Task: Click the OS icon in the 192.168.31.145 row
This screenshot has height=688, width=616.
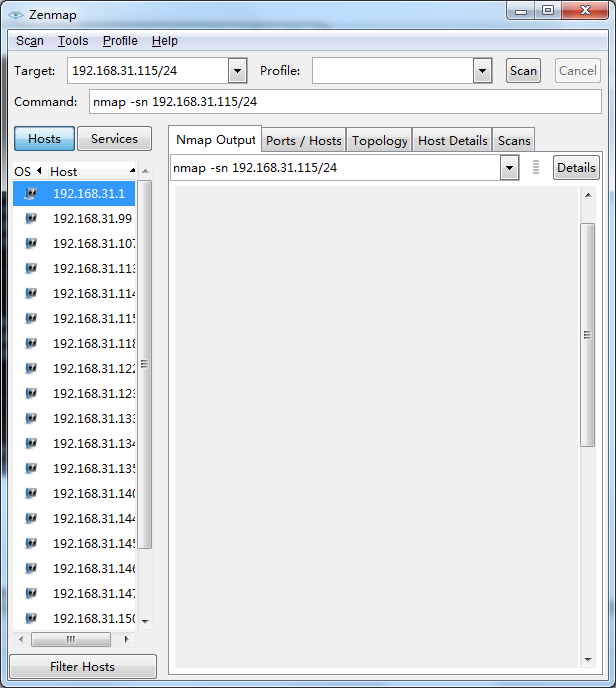Action: pos(31,544)
